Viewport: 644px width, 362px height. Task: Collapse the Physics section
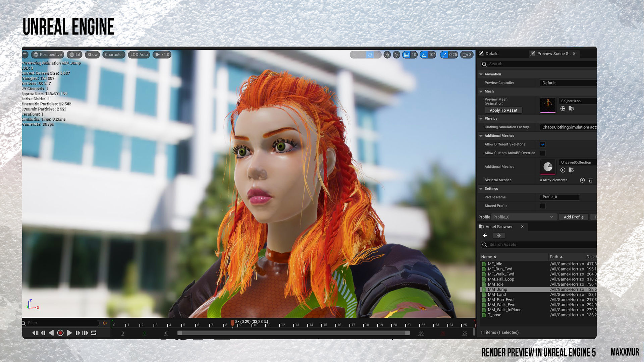click(x=481, y=119)
